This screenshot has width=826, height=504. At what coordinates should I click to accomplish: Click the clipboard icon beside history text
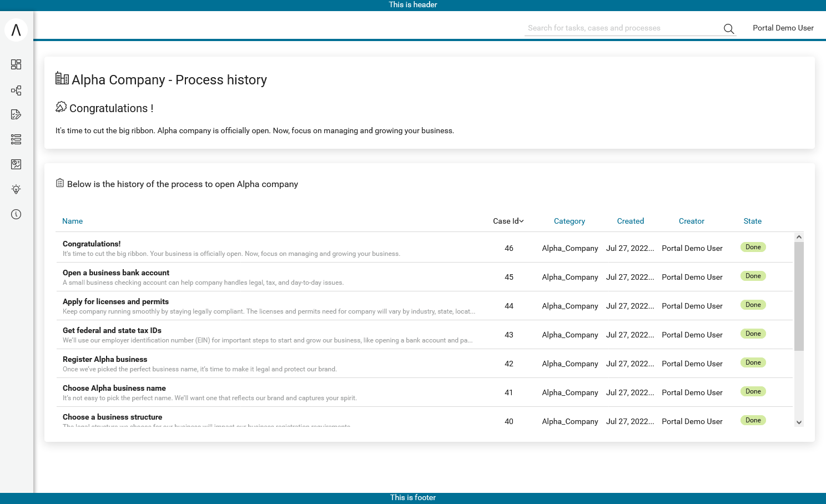(x=60, y=183)
